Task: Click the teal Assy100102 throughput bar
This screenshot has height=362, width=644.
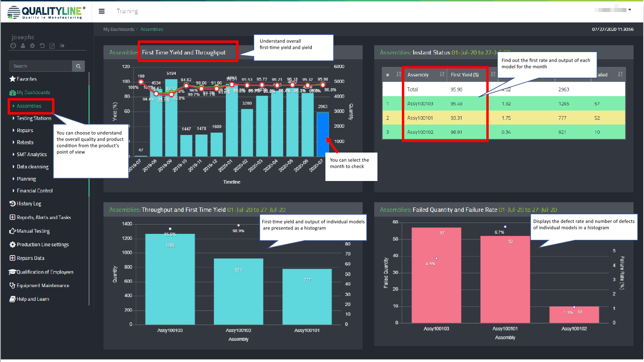Action: click(239, 292)
